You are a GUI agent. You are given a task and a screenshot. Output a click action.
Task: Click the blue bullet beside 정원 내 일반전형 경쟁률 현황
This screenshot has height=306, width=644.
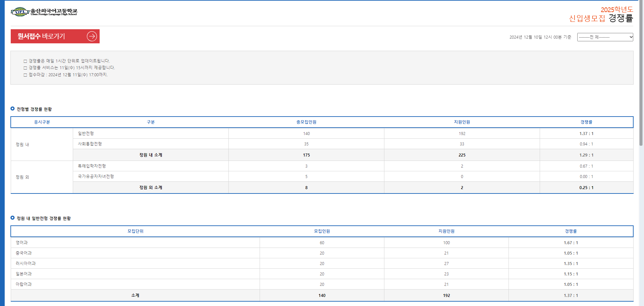coord(12,218)
